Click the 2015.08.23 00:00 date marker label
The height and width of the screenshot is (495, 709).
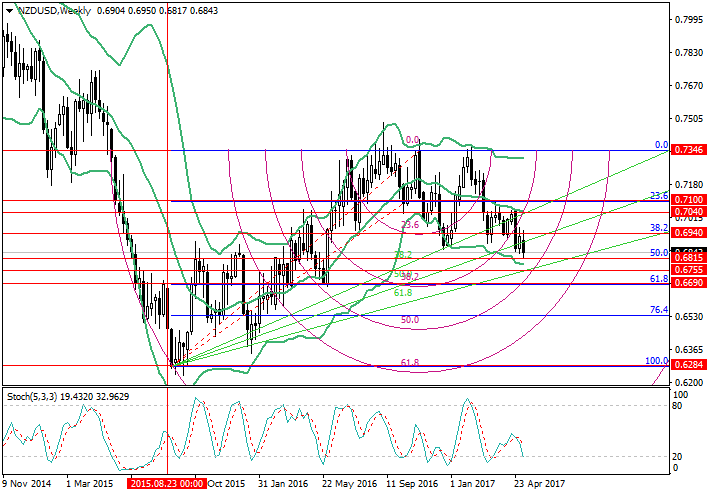[x=167, y=484]
